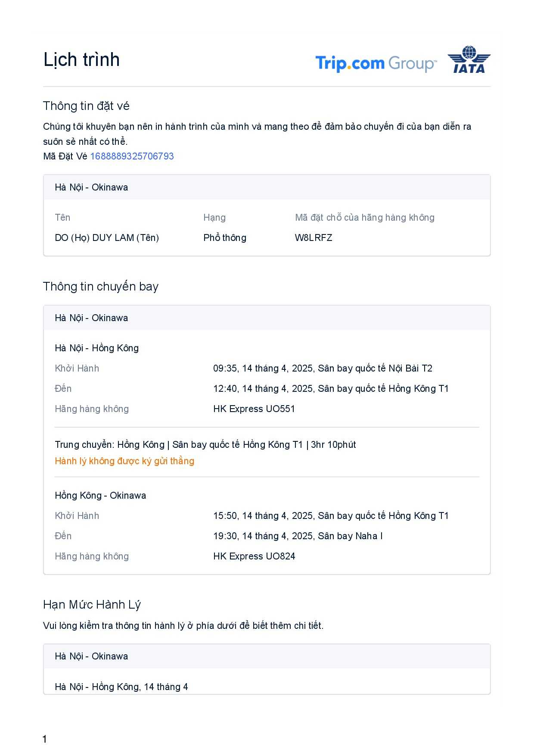Select flight number HK Express UO824
The image size is (534, 756).
[254, 556]
